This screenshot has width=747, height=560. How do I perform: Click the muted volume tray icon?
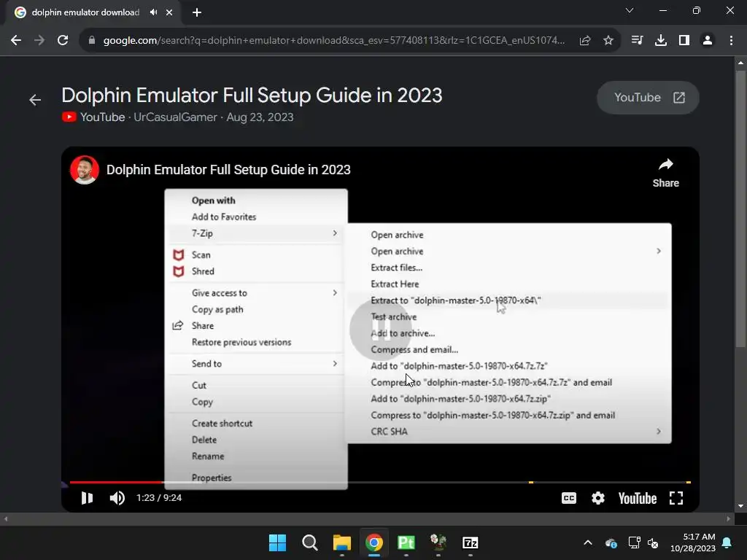[x=653, y=542]
